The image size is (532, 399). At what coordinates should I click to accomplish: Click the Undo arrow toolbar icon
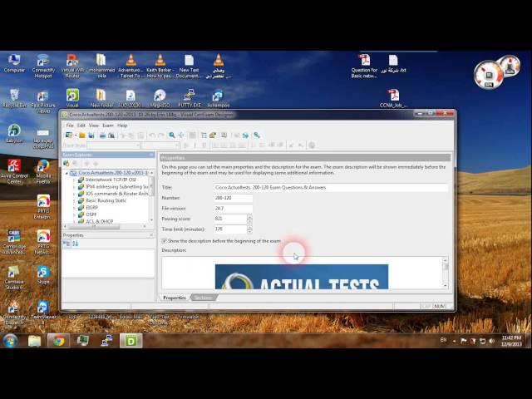(x=152, y=135)
